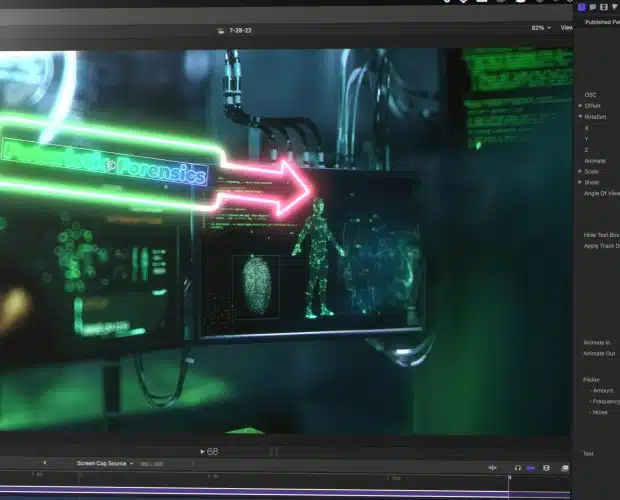620x500 pixels.
Task: Click the clapperboard icon beside 7-28-22
Action: (x=221, y=31)
